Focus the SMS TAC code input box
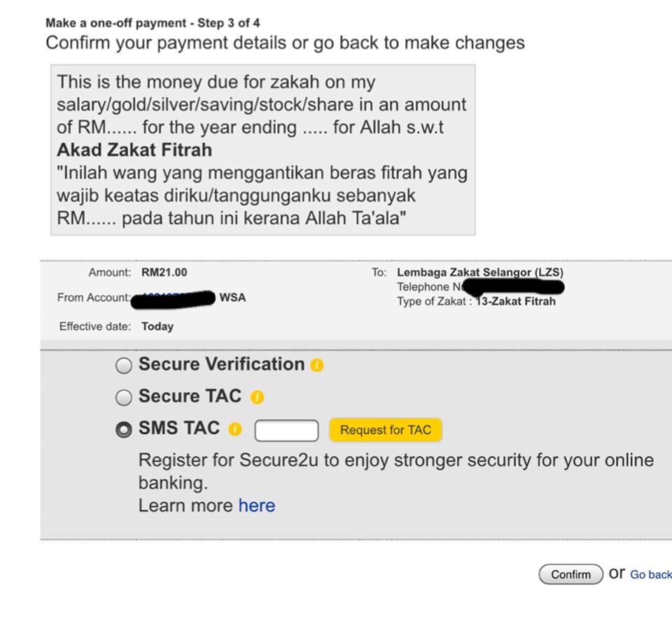The image size is (672, 624). [x=286, y=431]
